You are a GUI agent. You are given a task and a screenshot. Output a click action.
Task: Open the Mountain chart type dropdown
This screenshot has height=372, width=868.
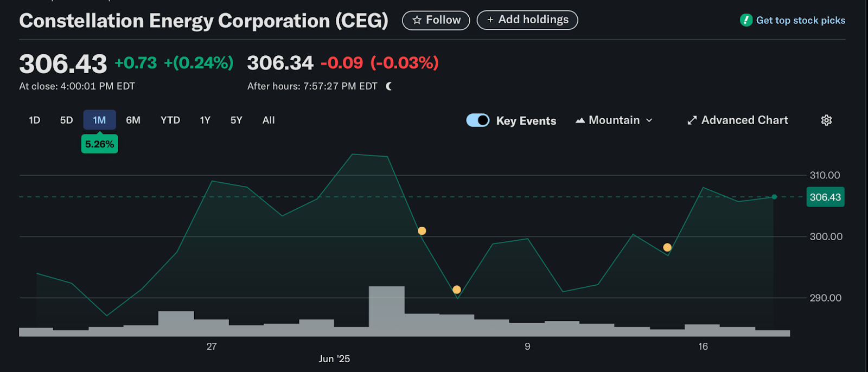click(x=614, y=120)
